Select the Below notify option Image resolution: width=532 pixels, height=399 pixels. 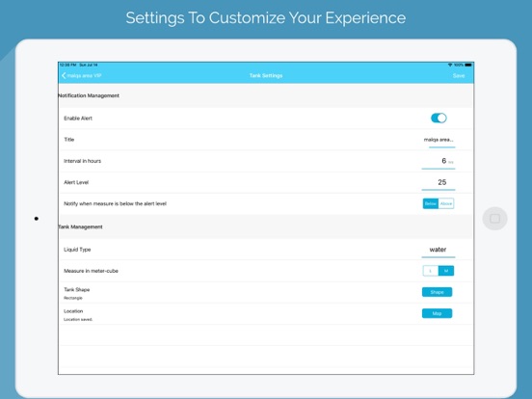tap(431, 203)
